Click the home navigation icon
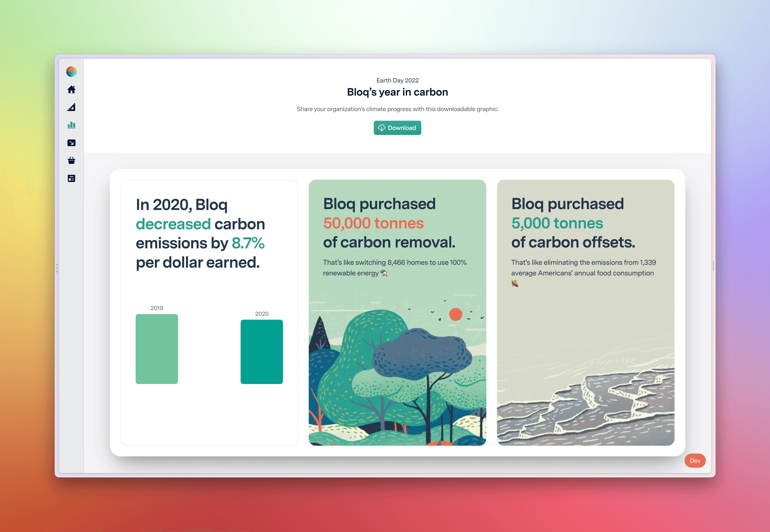Screen dimensions: 770x532 (x=71, y=89)
